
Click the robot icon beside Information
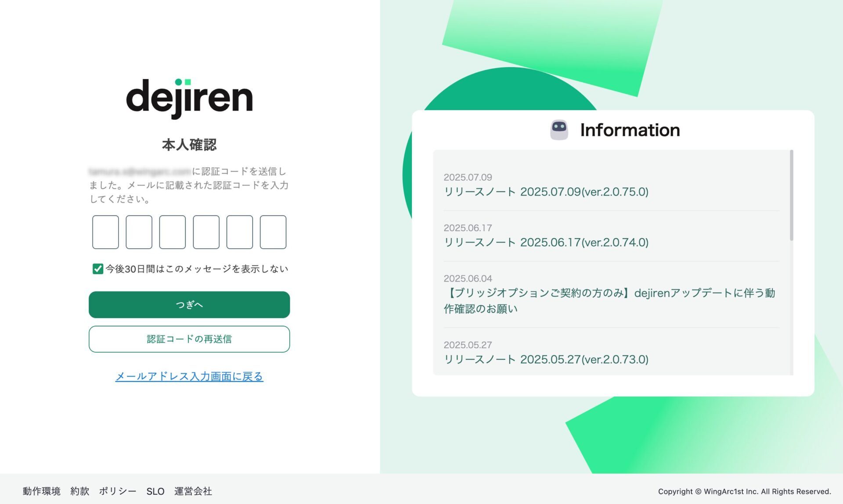[x=559, y=130]
